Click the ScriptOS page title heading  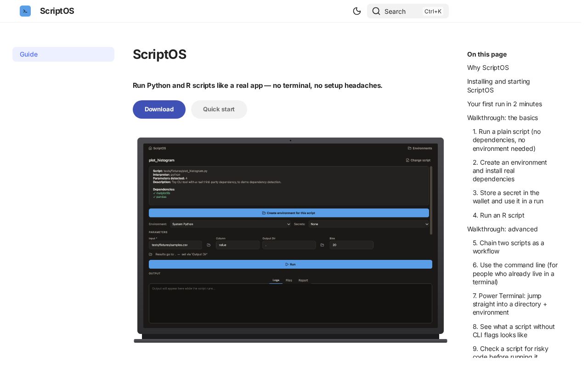point(159,54)
